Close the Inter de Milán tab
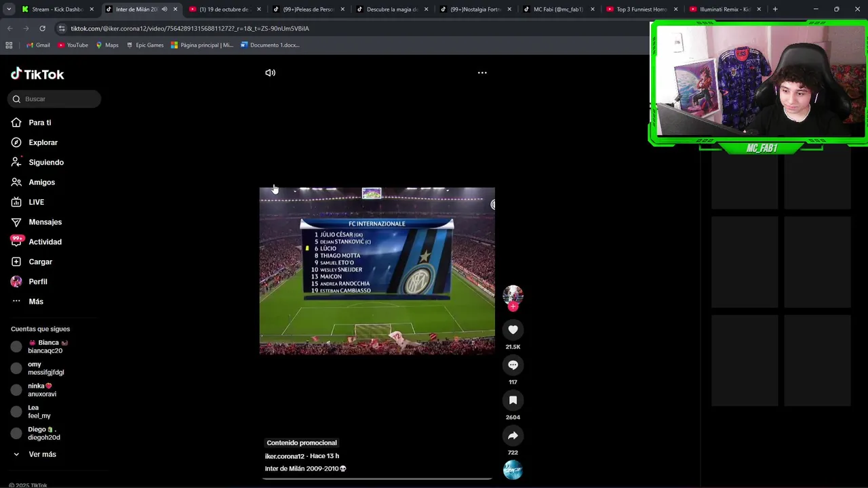This screenshot has height=488, width=868. point(175,9)
